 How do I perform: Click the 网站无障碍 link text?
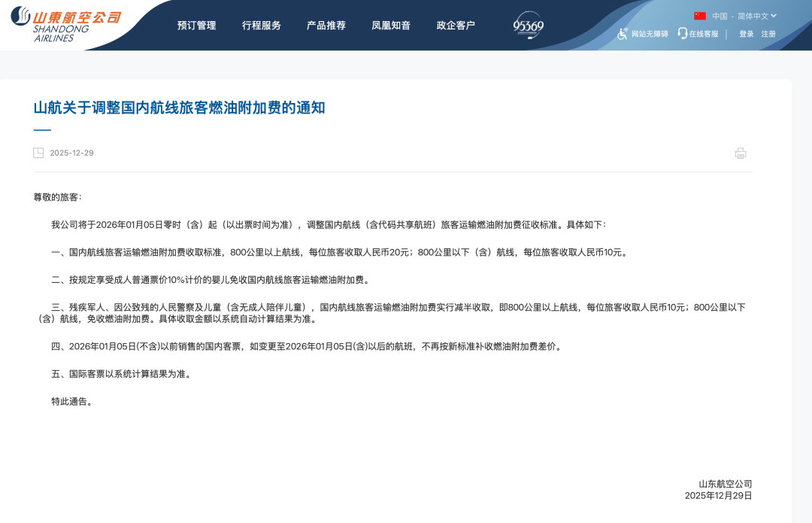(x=650, y=34)
